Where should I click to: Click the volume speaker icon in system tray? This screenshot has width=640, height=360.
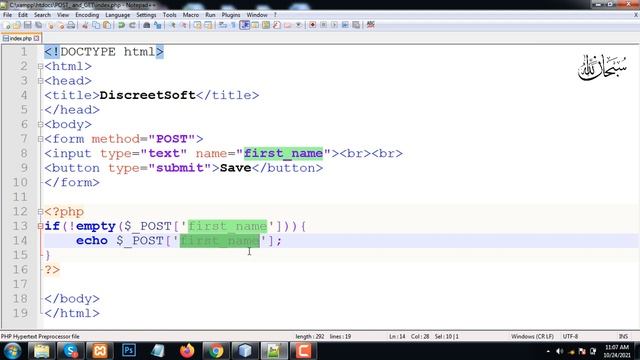(560, 351)
